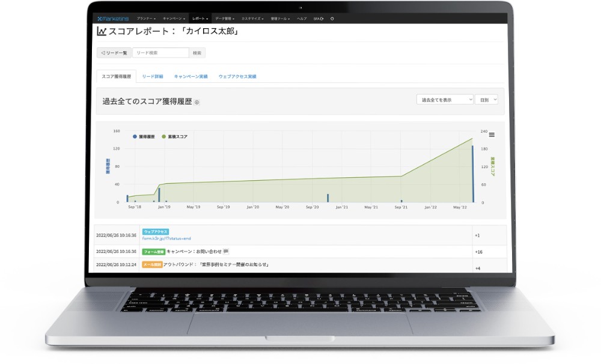Click the power icon in the top navbar
This screenshot has width=601, height=364.
pyautogui.click(x=332, y=19)
